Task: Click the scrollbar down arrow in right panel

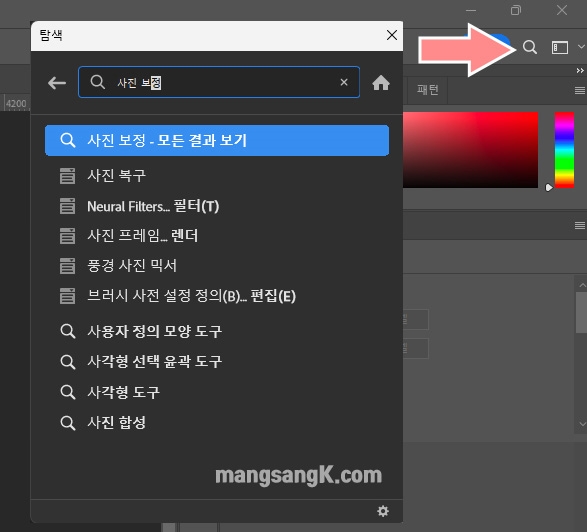Action: click(x=582, y=424)
